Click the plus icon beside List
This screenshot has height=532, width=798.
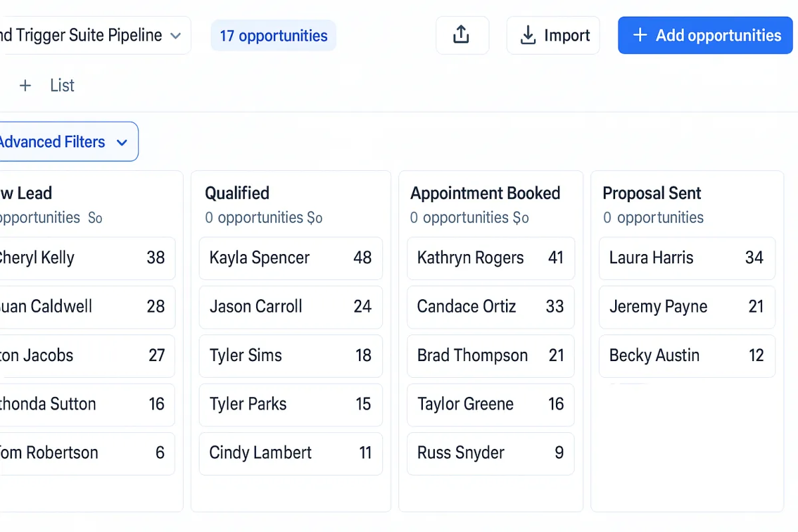[x=25, y=85]
